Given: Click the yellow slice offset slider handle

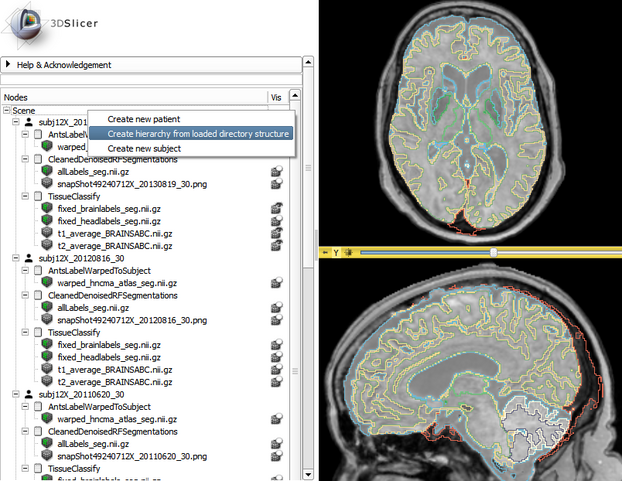Looking at the screenshot, I should point(493,253).
